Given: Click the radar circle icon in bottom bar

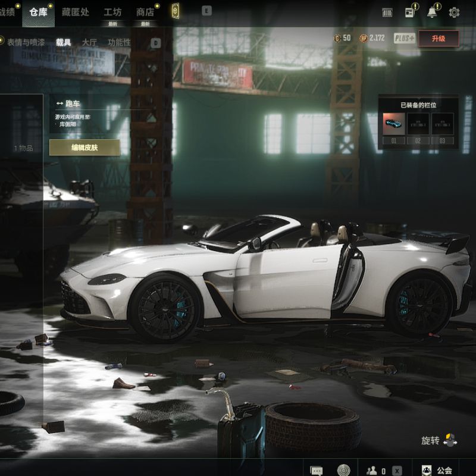Looking at the screenshot, I should coord(344,470).
